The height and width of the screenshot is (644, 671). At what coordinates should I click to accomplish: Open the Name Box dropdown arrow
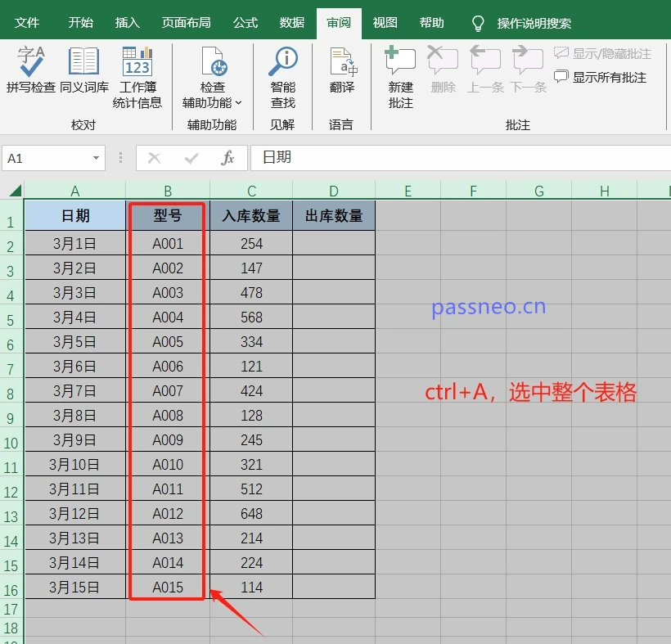coord(97,158)
